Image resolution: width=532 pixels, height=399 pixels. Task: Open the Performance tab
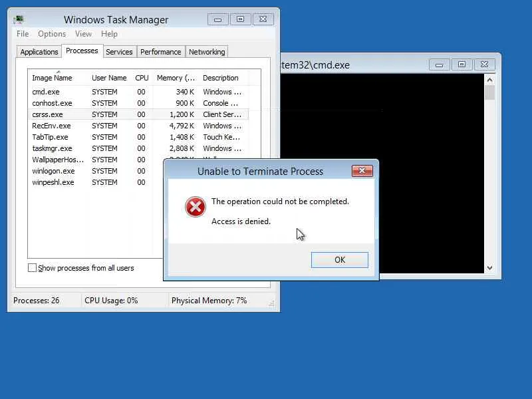pos(160,52)
